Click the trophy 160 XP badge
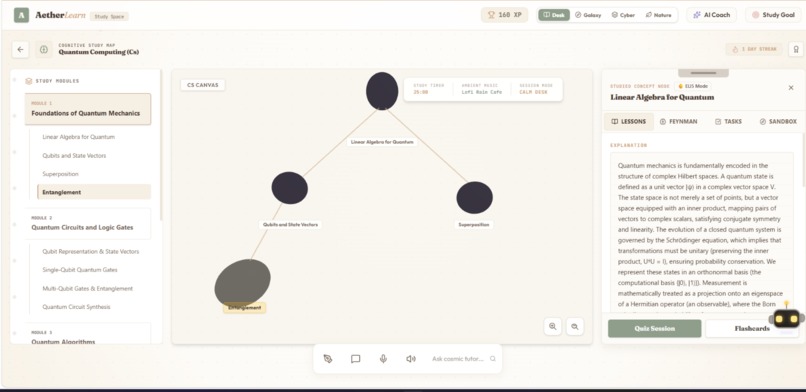The image size is (806, 392). (x=504, y=15)
